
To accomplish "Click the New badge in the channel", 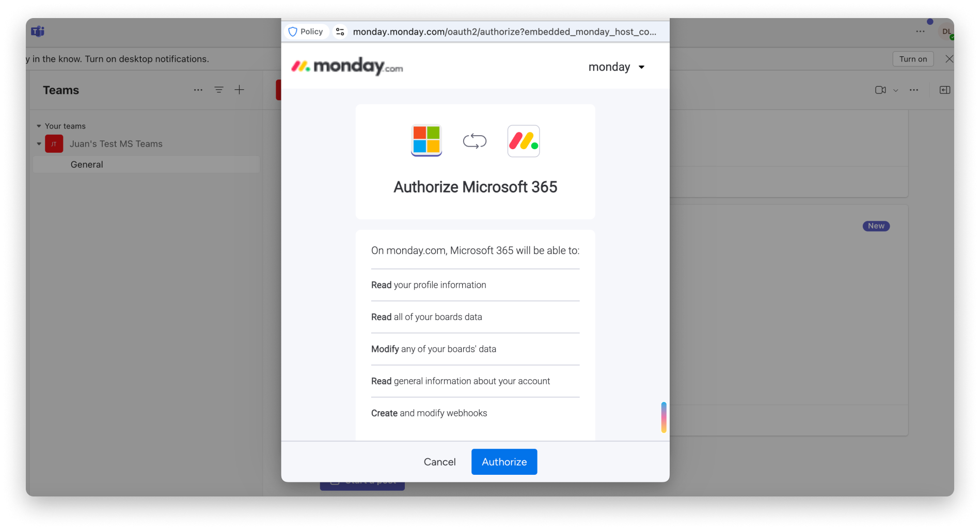I will coord(876,226).
